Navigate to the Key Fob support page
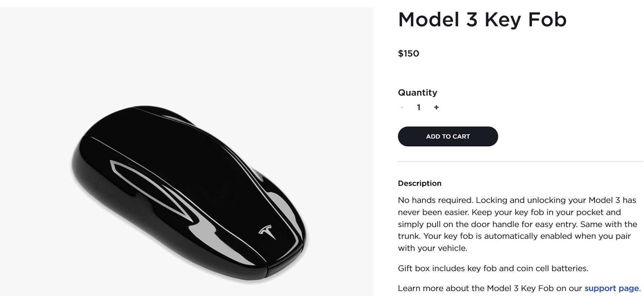The image size is (644, 296). coord(612,288)
